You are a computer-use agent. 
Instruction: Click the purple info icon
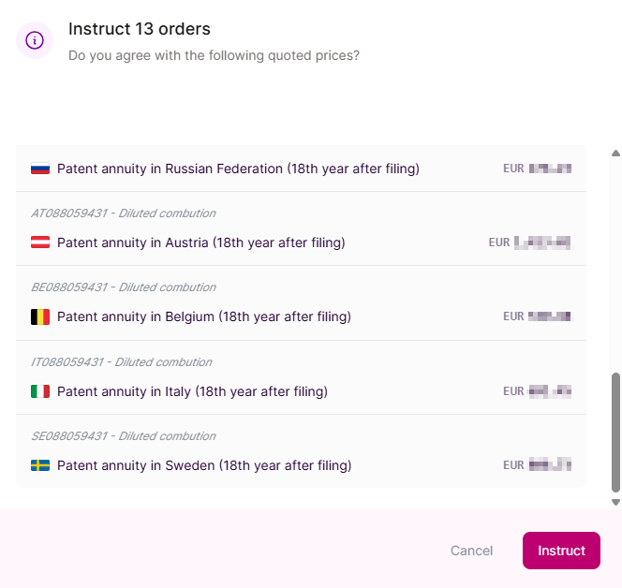35,40
